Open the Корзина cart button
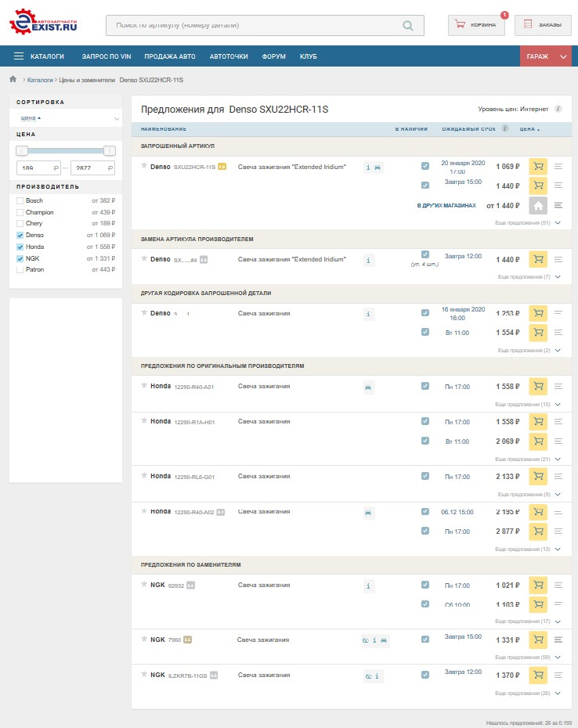 pos(476,25)
